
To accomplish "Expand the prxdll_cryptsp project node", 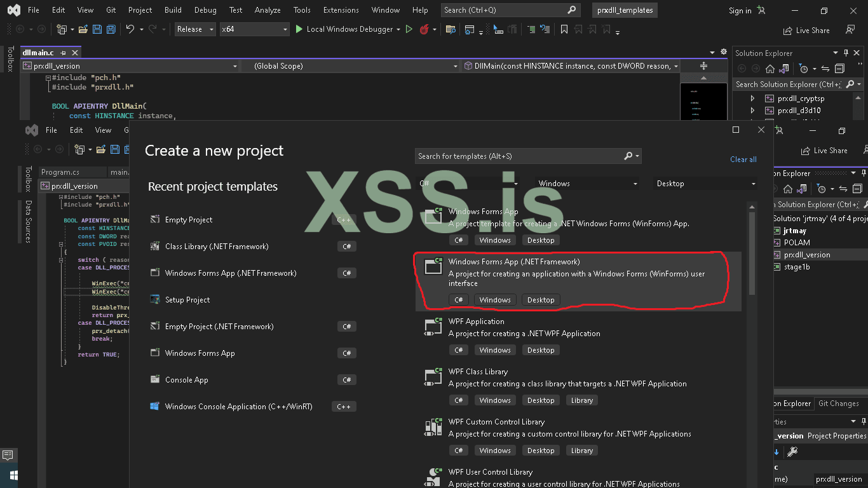I will pos(752,98).
